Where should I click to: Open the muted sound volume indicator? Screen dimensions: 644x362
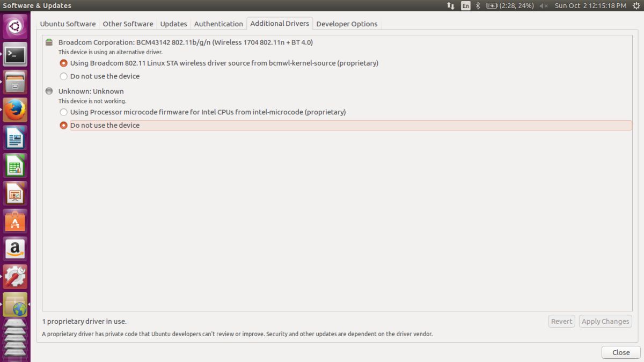pyautogui.click(x=544, y=5)
